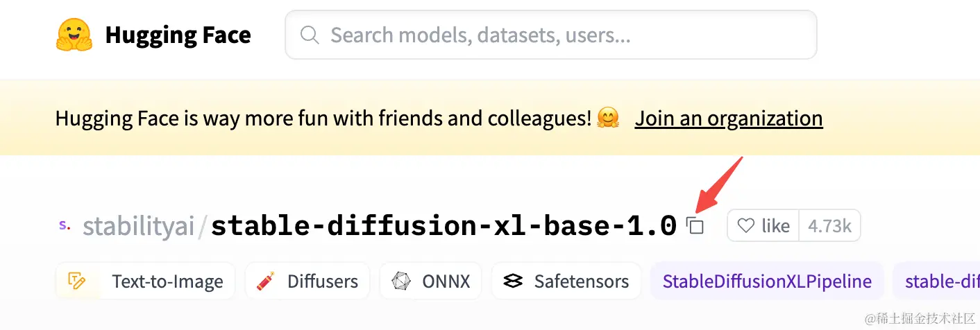
Task: Open the Join an organization link
Action: 729,119
